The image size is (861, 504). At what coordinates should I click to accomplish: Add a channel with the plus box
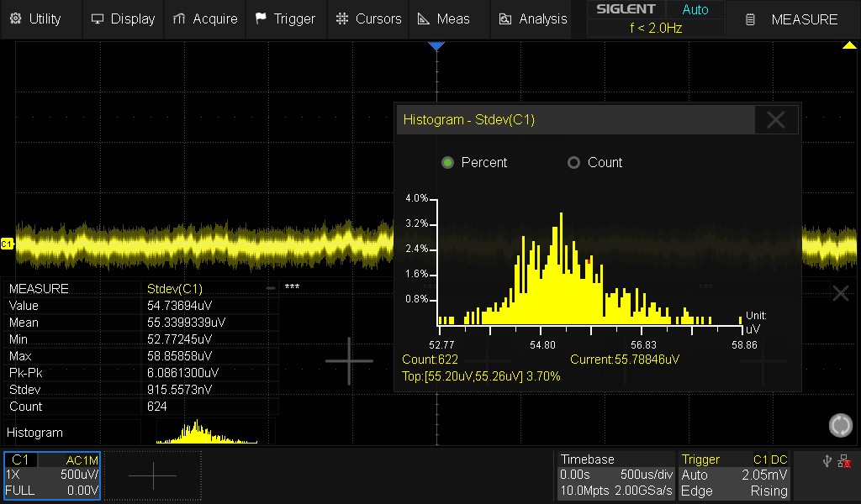tap(153, 475)
